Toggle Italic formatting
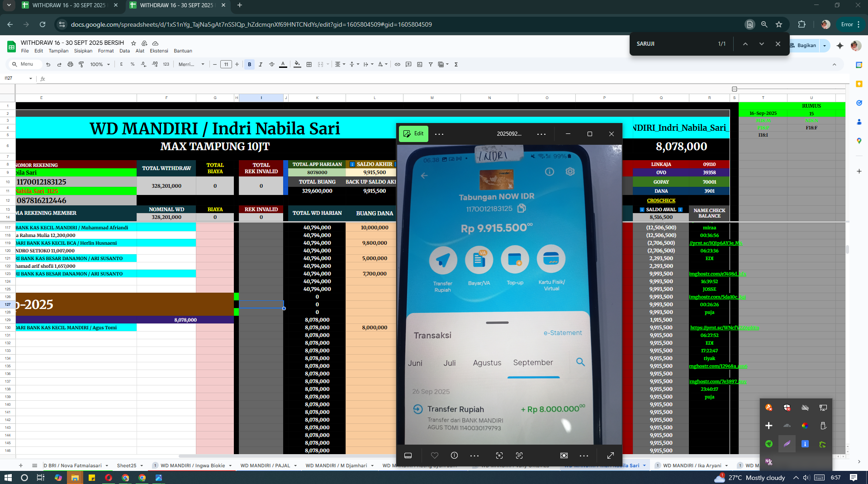Image resolution: width=868 pixels, height=484 pixels. coord(261,64)
